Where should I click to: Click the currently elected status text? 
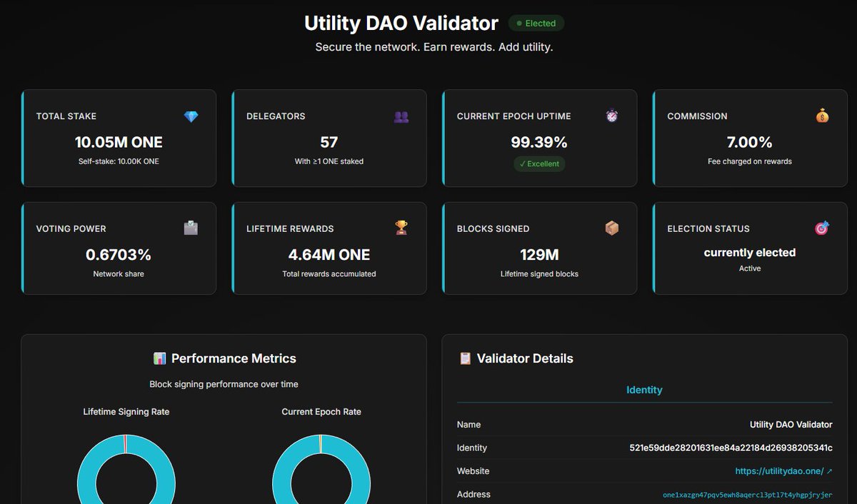click(x=750, y=253)
